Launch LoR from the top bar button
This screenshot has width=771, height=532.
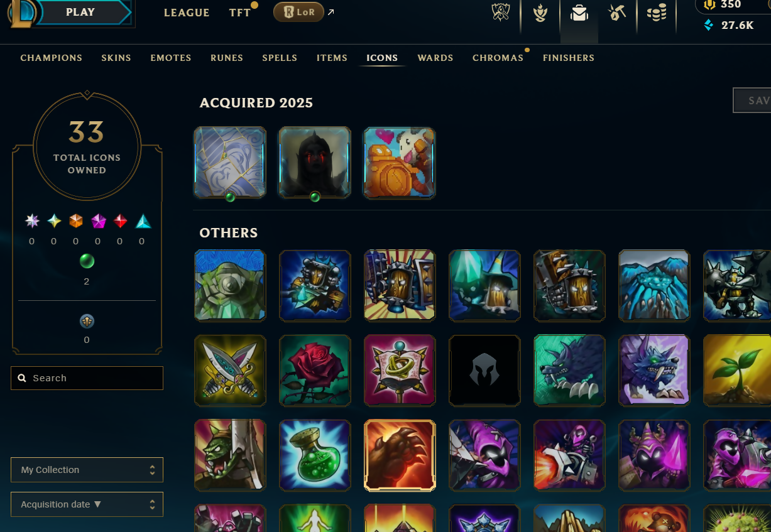coord(298,12)
